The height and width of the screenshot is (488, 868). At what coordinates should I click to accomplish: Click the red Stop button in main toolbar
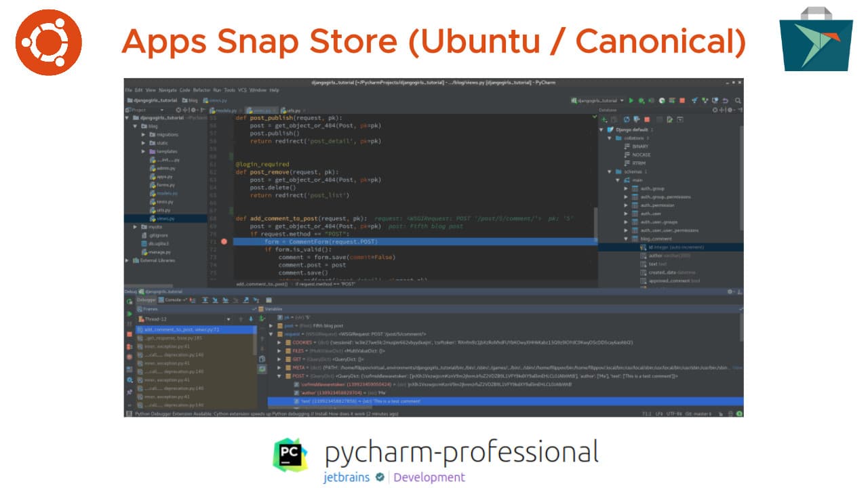682,100
